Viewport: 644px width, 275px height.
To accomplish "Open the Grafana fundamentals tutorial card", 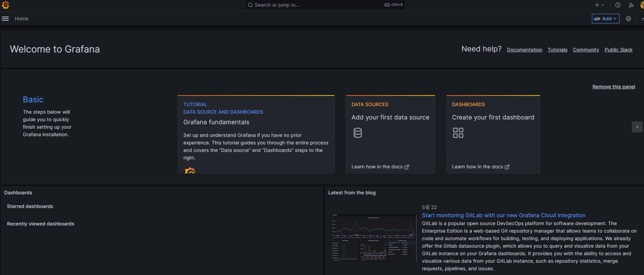I will point(256,134).
